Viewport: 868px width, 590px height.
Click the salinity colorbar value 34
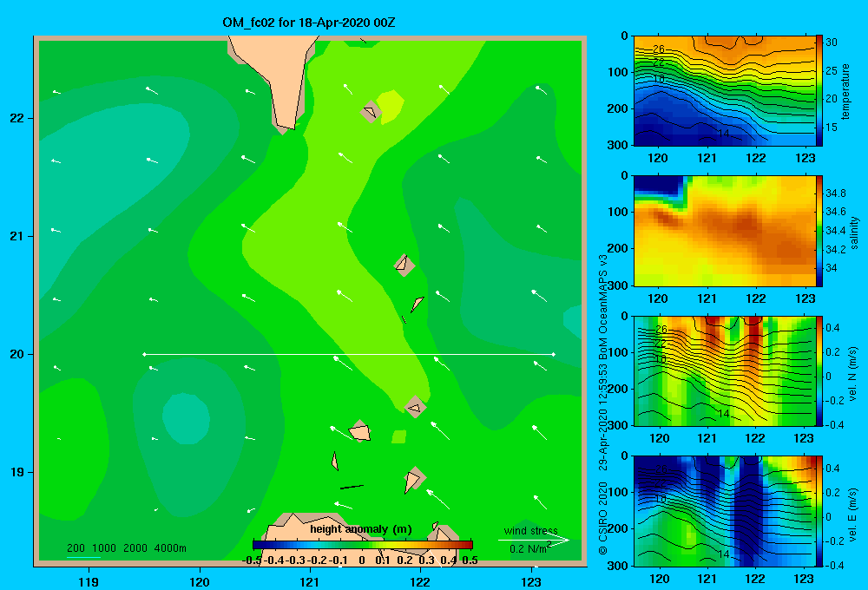coord(832,268)
